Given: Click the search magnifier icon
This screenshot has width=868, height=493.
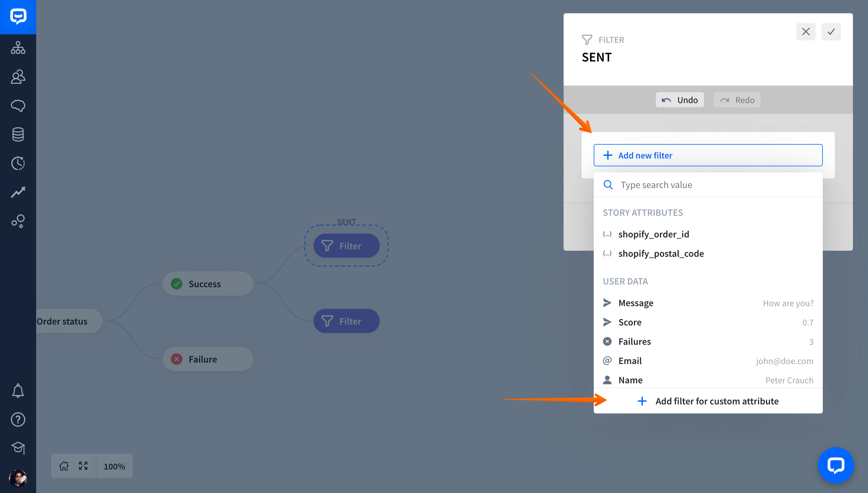Looking at the screenshot, I should [608, 184].
